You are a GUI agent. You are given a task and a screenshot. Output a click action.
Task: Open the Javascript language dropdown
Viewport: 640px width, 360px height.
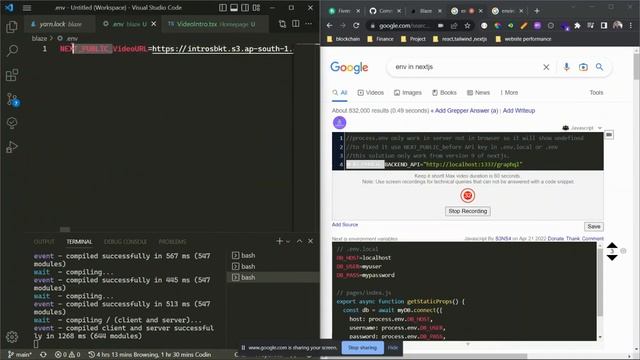pyautogui.click(x=582, y=128)
